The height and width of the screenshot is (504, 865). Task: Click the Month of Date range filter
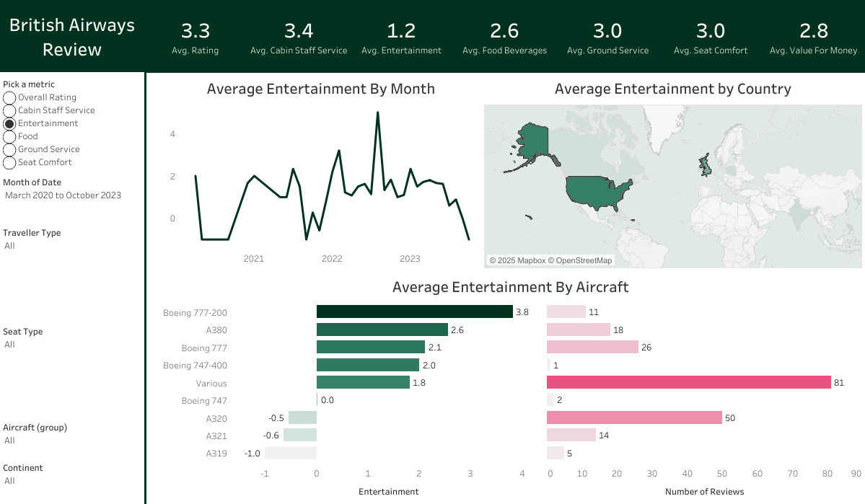pyautogui.click(x=63, y=195)
